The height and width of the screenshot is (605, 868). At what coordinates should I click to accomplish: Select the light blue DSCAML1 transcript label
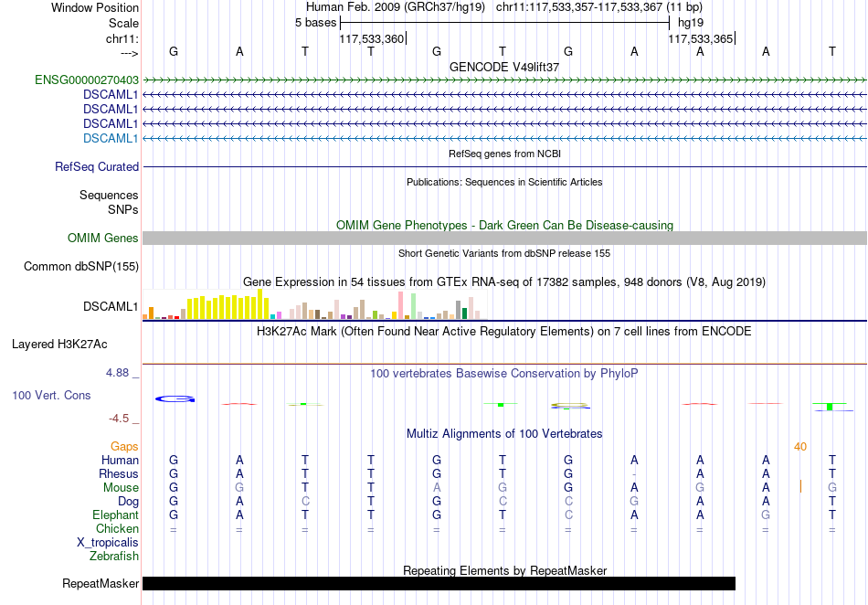111,138
